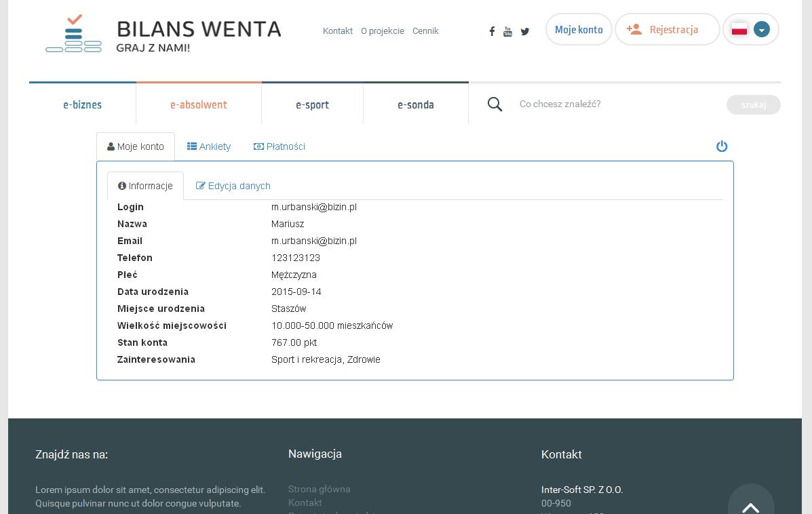Open the Facebook social icon
This screenshot has height=514, width=812.
pyautogui.click(x=492, y=31)
